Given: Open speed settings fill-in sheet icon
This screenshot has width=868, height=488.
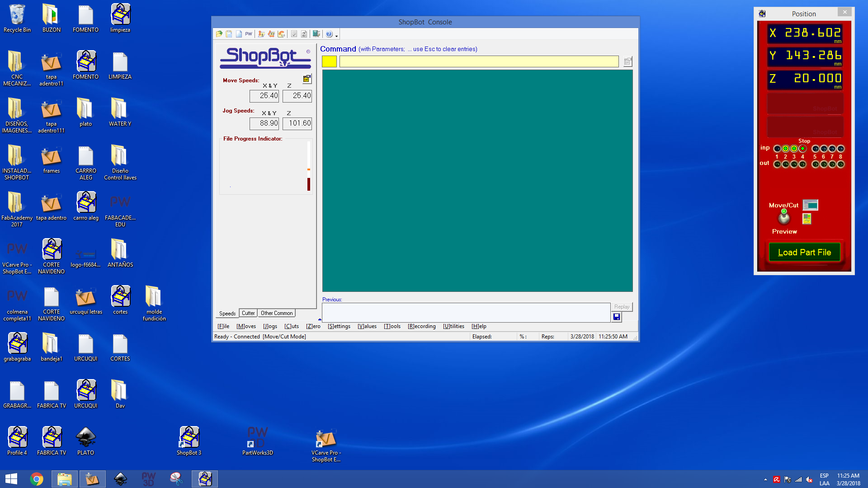Looking at the screenshot, I should [307, 79].
